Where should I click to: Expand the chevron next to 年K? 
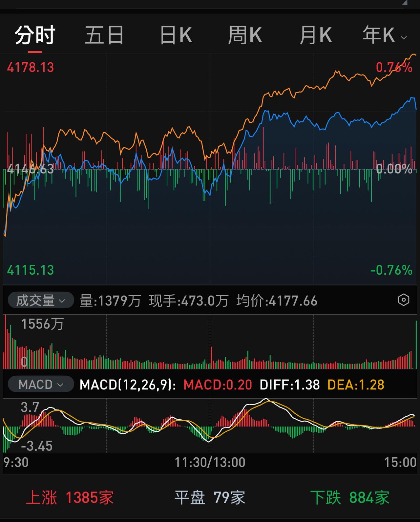404,38
